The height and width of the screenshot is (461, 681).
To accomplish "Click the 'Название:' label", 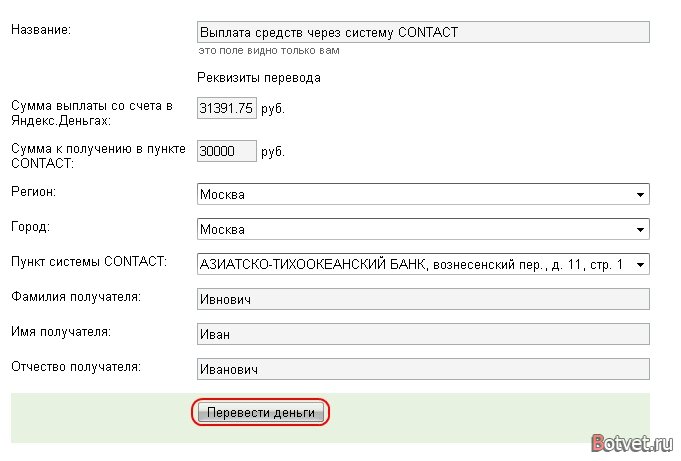I will 41,30.
